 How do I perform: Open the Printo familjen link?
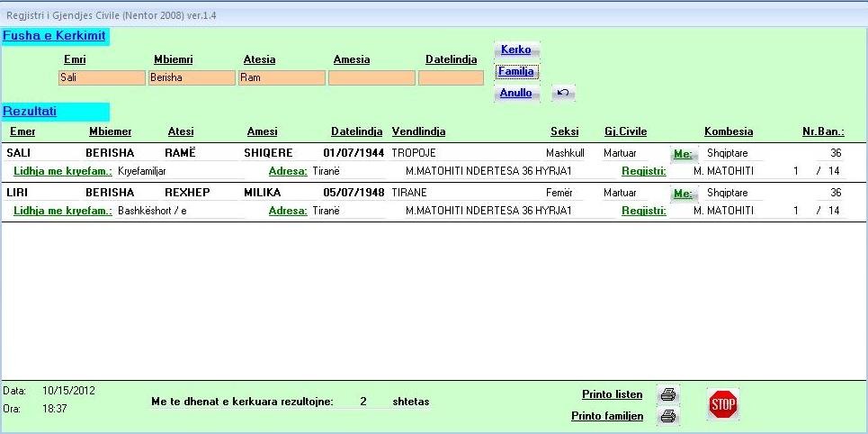pyautogui.click(x=607, y=416)
